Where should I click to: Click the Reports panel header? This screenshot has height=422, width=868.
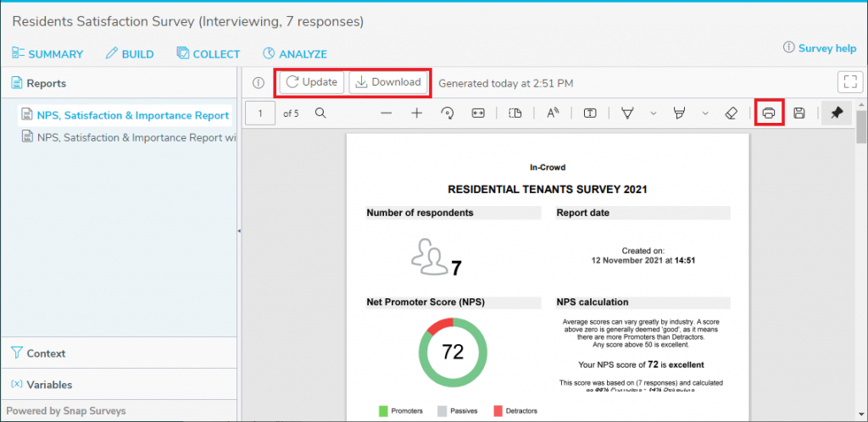pos(119,83)
